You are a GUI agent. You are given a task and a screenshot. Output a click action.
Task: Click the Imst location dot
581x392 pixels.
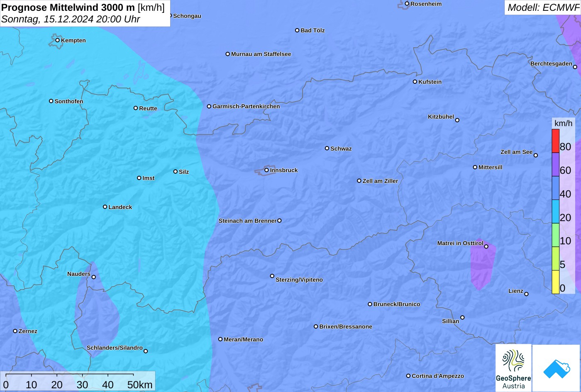(x=139, y=178)
